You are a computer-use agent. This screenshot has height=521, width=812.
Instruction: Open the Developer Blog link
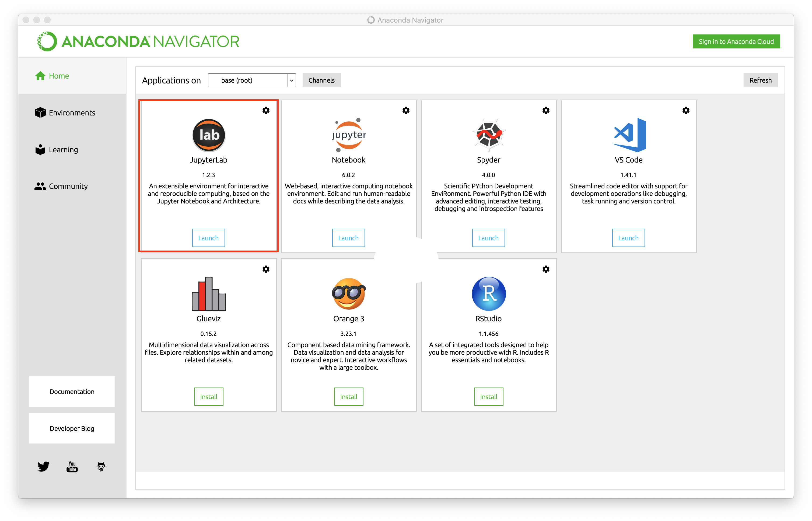[72, 428]
